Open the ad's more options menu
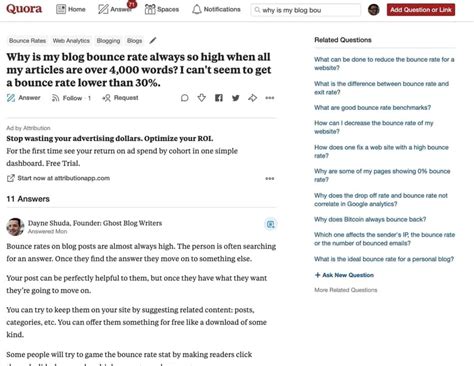This screenshot has width=474, height=366. [270, 179]
